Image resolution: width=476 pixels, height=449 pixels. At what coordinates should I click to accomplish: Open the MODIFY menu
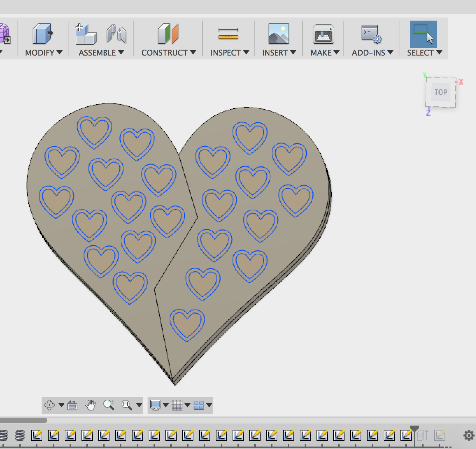pos(44,53)
